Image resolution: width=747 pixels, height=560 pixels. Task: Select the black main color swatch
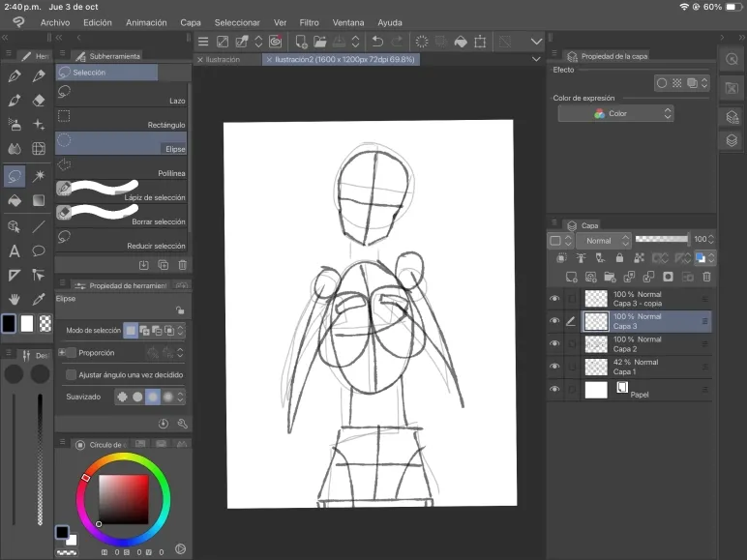[9, 324]
